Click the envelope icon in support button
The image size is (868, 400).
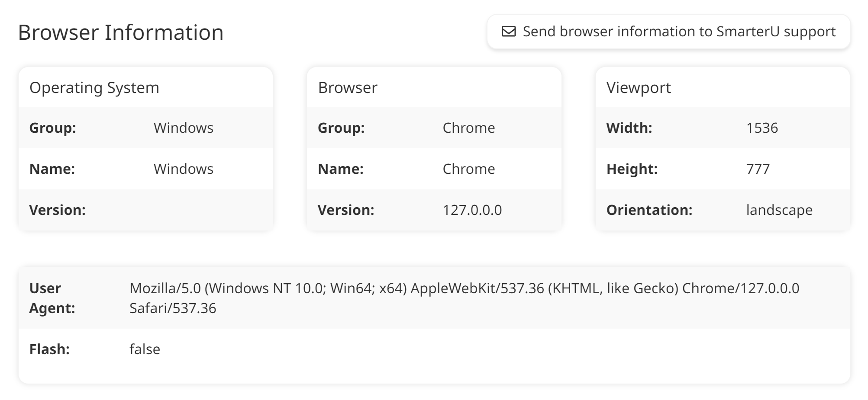coord(508,32)
